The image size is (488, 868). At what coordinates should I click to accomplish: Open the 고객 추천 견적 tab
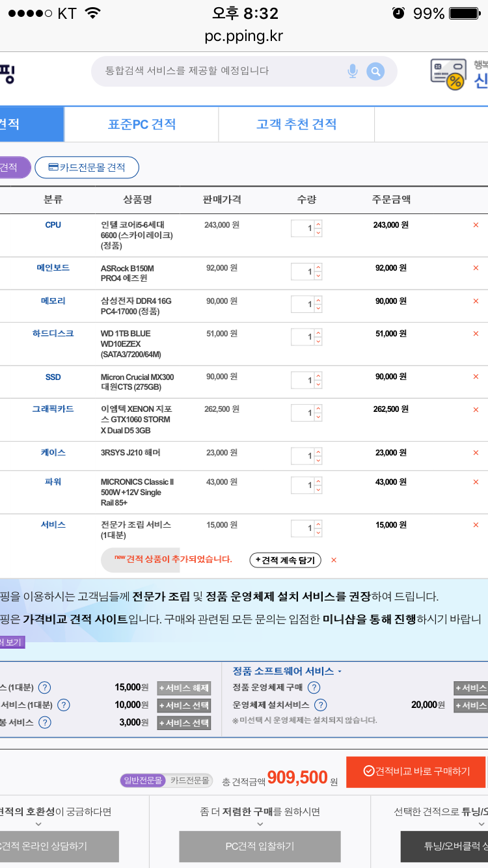click(296, 124)
